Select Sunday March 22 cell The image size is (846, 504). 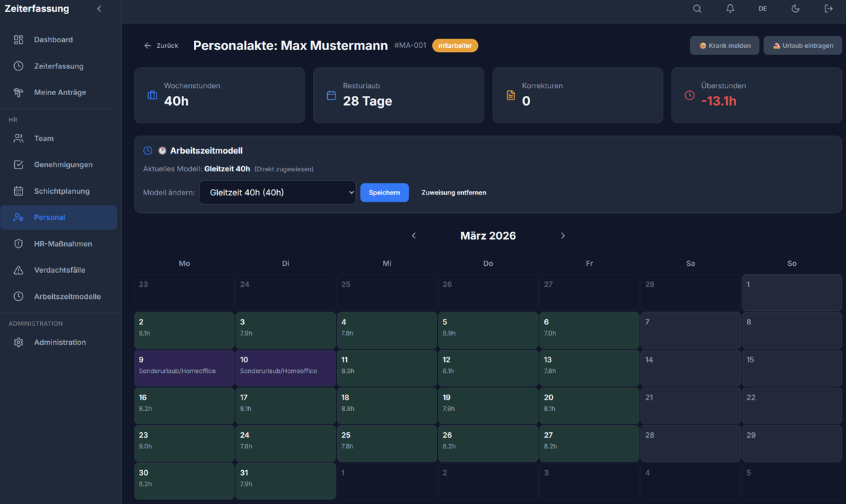[x=792, y=405]
